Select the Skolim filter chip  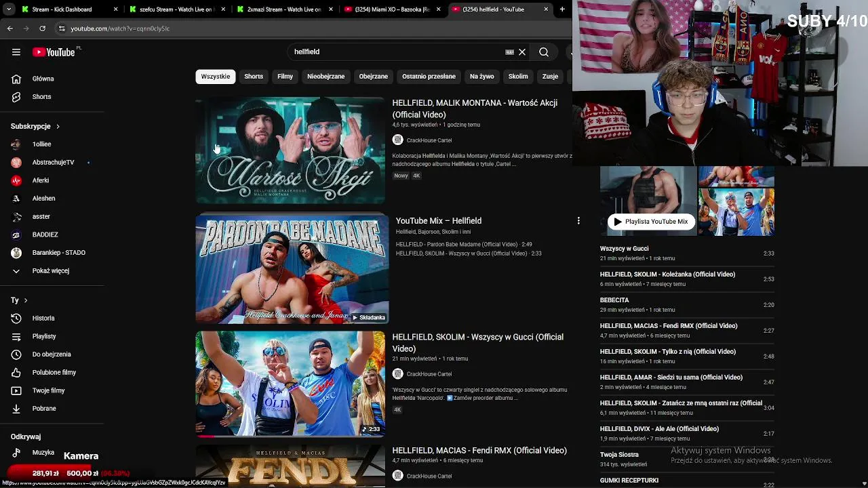(x=518, y=77)
